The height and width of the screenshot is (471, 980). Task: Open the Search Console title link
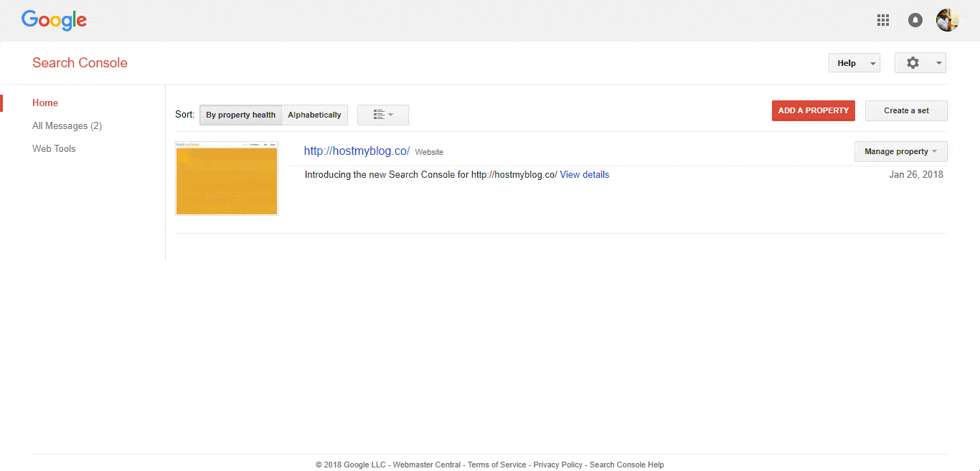pos(80,63)
